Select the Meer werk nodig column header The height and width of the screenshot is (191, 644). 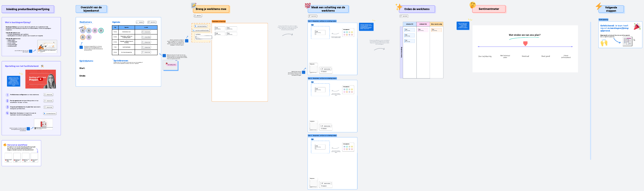pos(436,24)
